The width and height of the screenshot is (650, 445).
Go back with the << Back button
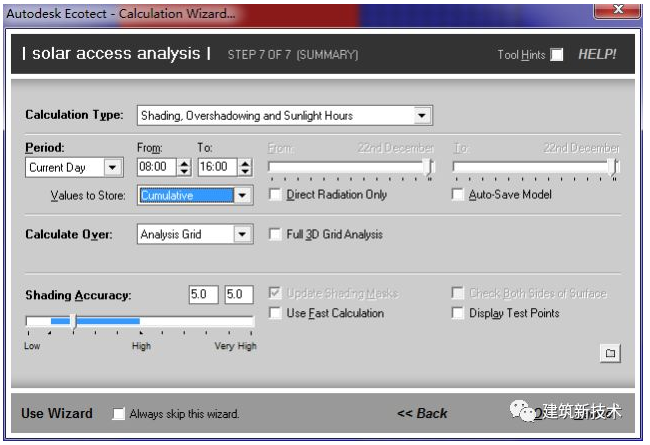422,413
